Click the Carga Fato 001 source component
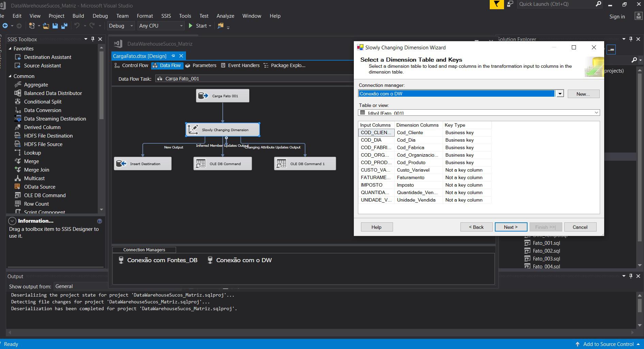The height and width of the screenshot is (349, 644). tap(223, 96)
